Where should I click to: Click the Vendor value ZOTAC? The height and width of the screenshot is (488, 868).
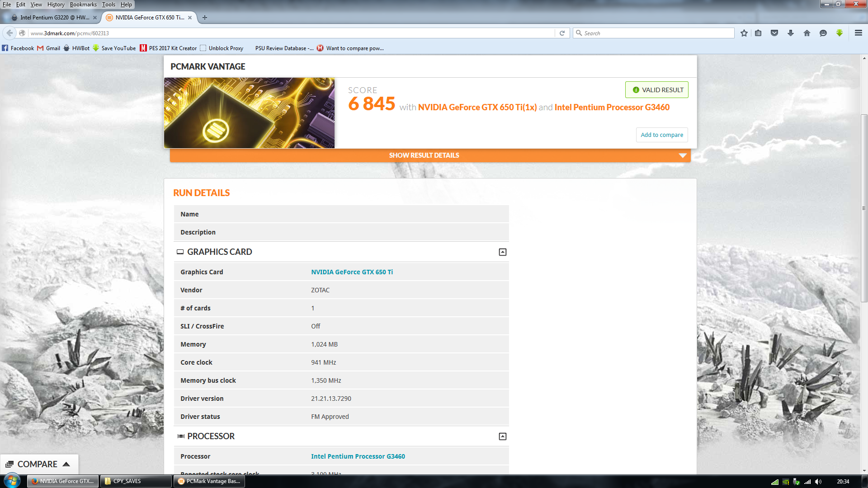pyautogui.click(x=320, y=290)
